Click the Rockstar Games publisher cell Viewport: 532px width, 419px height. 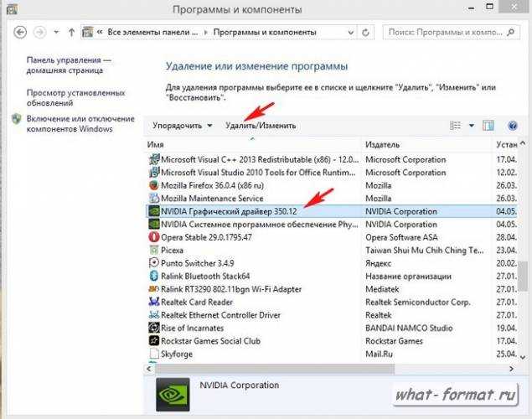[x=395, y=341]
